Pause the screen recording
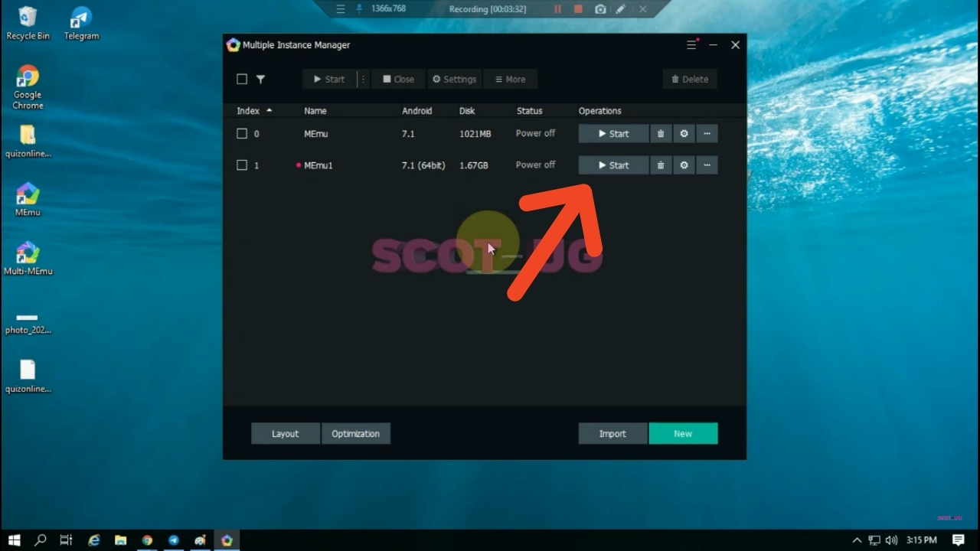The image size is (980, 551). (x=557, y=9)
